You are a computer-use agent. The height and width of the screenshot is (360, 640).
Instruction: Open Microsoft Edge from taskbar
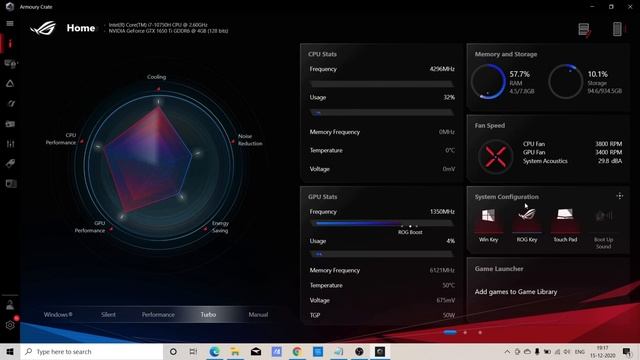point(214,351)
